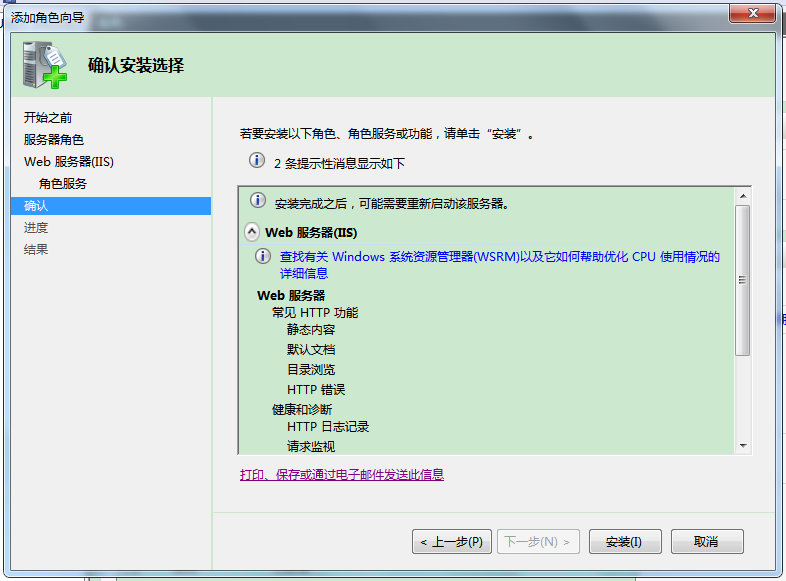The image size is (786, 581).
Task: Click the HTTP 日志记录 entry
Action: tap(328, 427)
